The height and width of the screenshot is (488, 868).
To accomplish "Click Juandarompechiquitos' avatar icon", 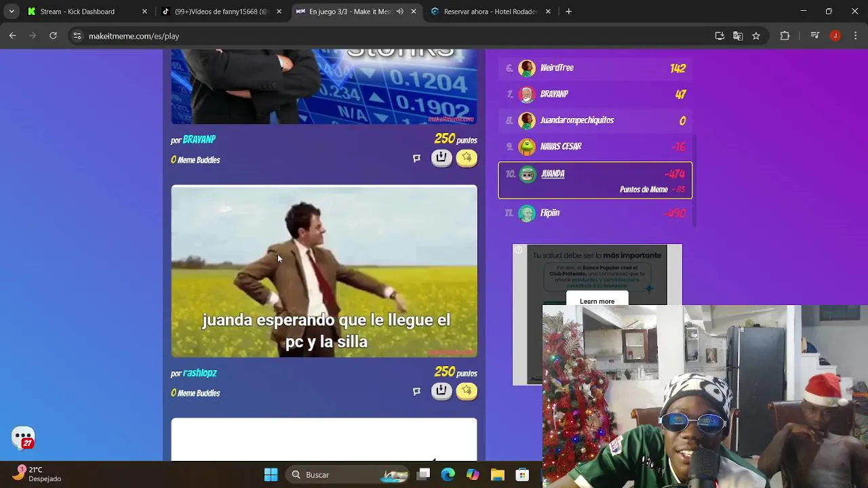I will pyautogui.click(x=527, y=121).
